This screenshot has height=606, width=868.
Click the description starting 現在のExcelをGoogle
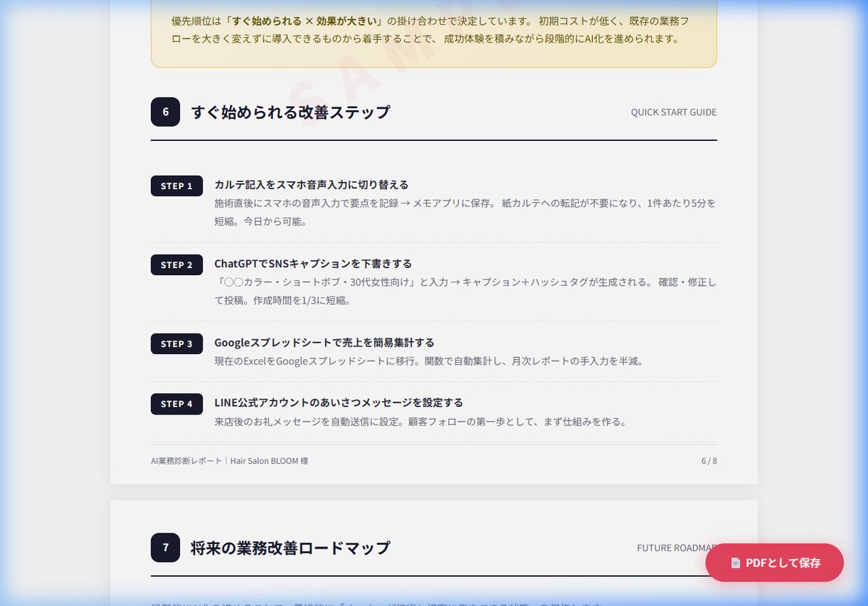[429, 361]
